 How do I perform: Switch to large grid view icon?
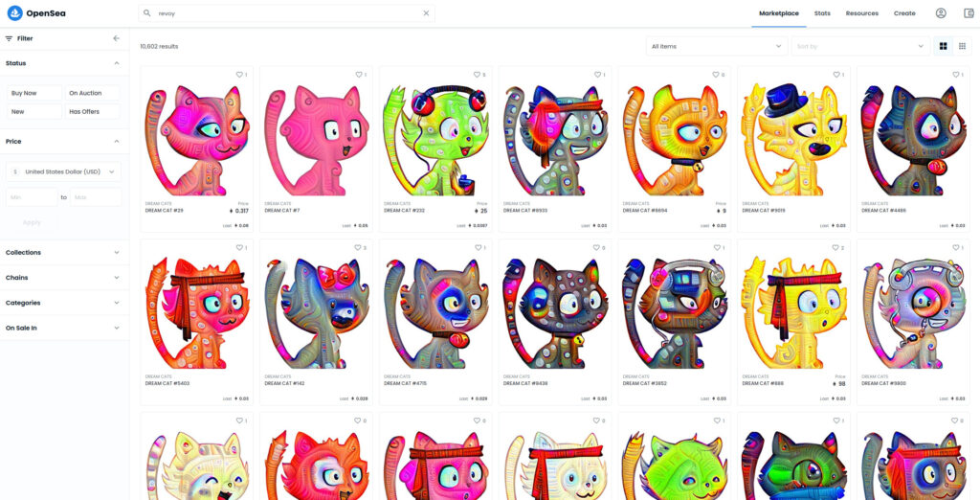point(943,46)
